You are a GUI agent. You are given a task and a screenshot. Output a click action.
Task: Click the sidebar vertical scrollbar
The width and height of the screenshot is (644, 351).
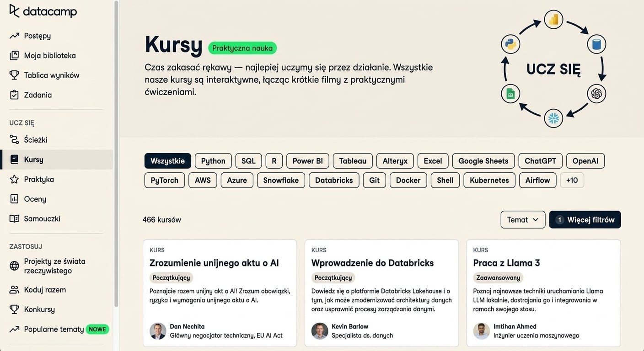116,153
